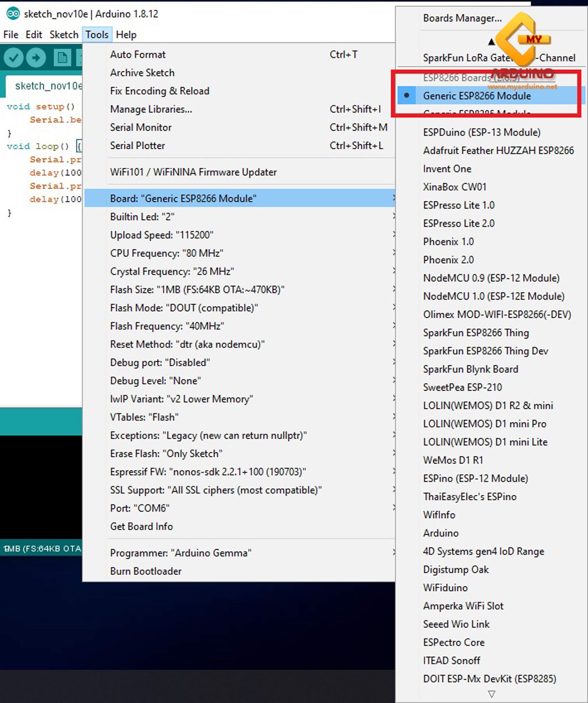Expand the Upload Speed submenu
This screenshot has width=588, height=703.
(162, 235)
